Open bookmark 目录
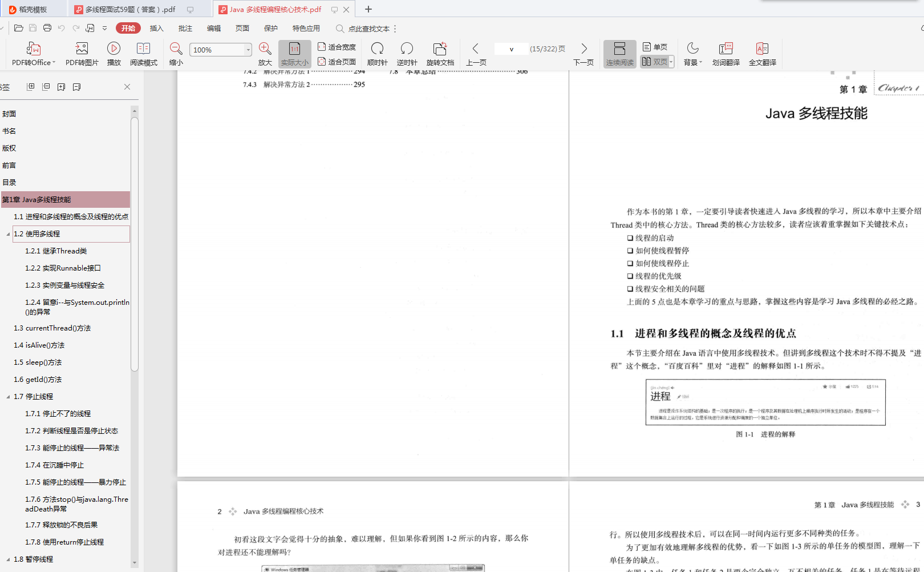Screen dimensions: 924x572 pyautogui.click(x=9, y=183)
